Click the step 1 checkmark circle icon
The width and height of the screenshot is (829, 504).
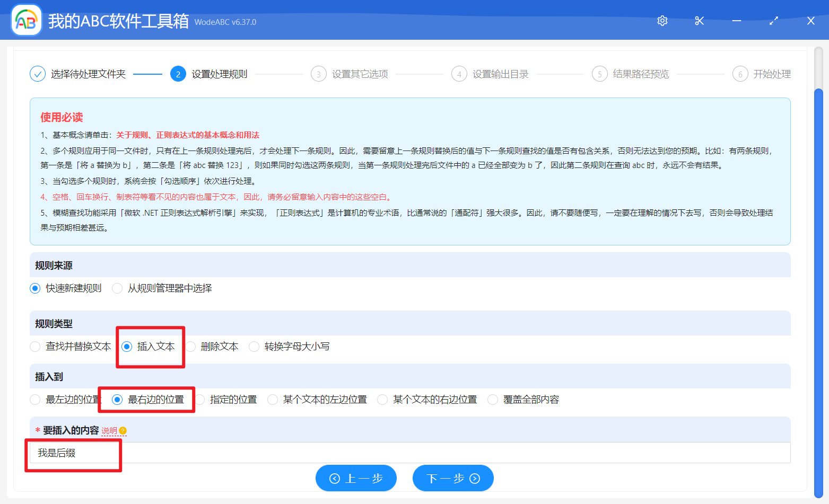38,74
